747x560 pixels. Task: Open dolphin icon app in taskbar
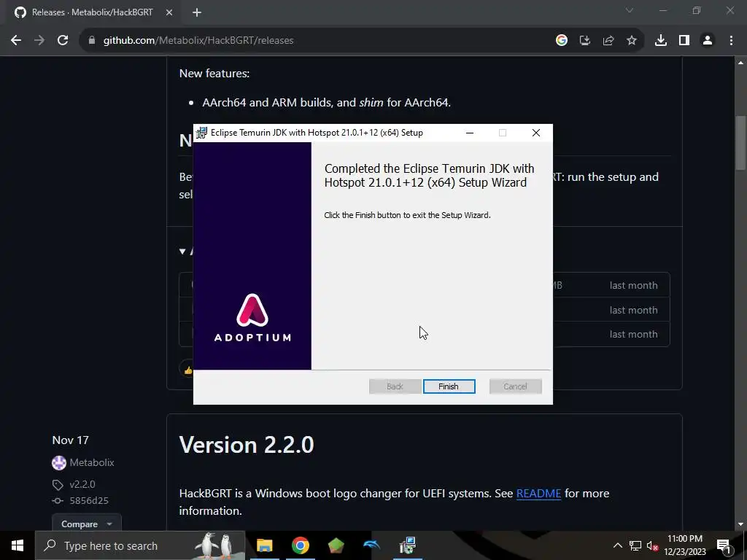(371, 545)
